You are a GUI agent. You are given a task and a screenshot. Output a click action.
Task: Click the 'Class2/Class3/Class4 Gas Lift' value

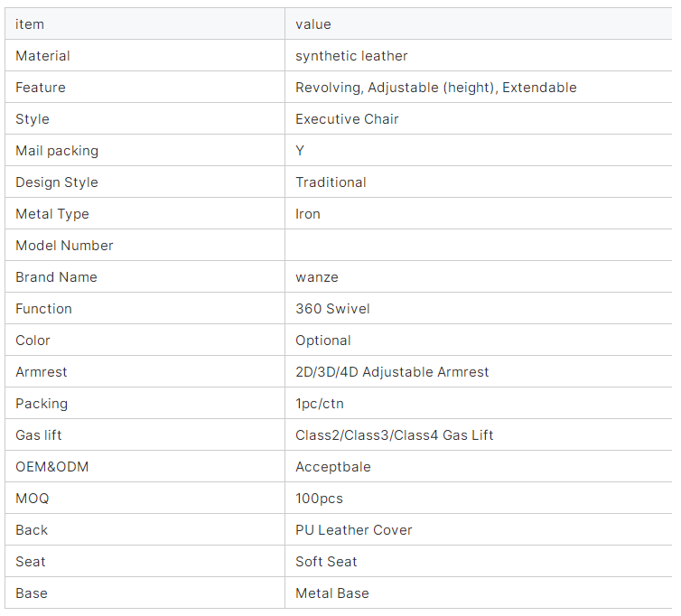394,435
